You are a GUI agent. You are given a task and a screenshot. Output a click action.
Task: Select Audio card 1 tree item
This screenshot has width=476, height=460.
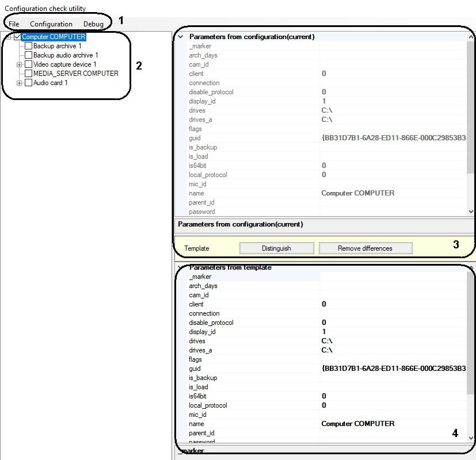(51, 82)
